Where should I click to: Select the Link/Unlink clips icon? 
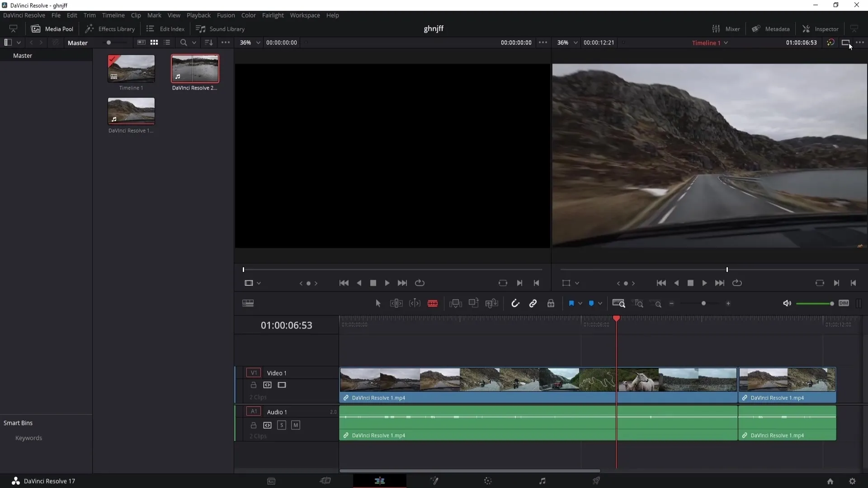pyautogui.click(x=533, y=304)
